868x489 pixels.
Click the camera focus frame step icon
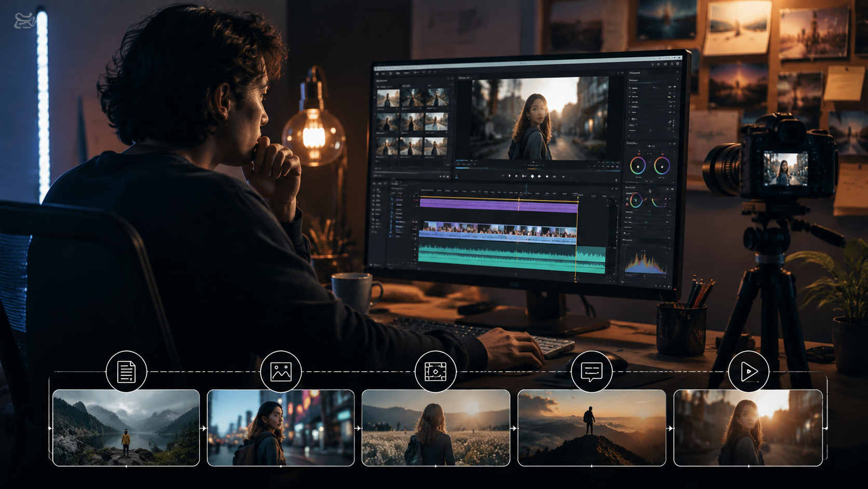pos(436,372)
